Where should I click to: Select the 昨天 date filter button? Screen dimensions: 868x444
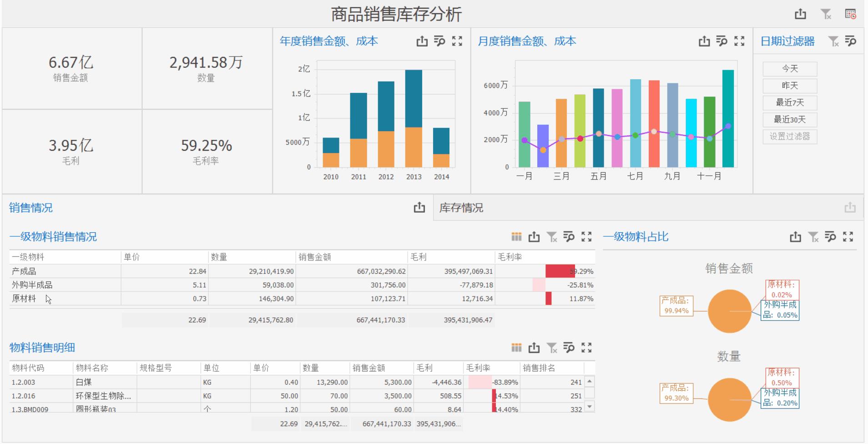click(790, 86)
